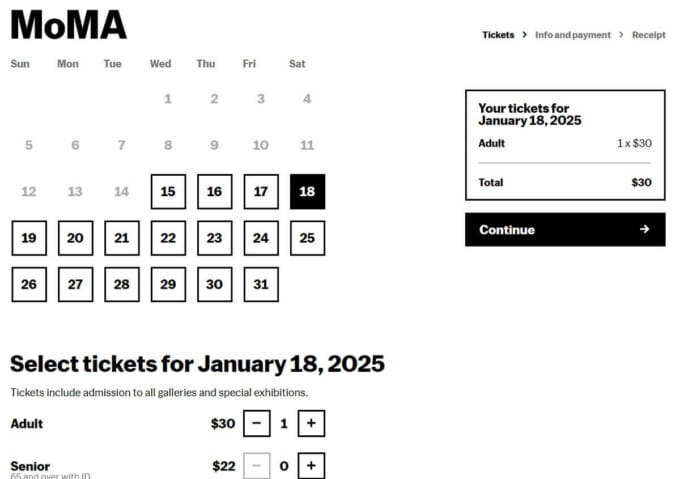The width and height of the screenshot is (680, 479).
Task: Choose Sunday January 19
Action: (x=28, y=238)
